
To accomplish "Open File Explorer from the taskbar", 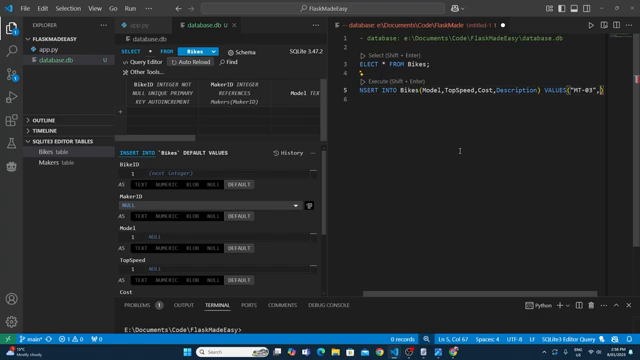I will click(336, 352).
